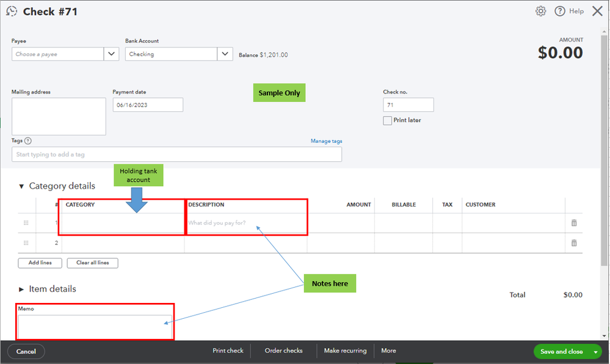Click the Clear all lines button
Screen dimensions: 610x364
93,263
